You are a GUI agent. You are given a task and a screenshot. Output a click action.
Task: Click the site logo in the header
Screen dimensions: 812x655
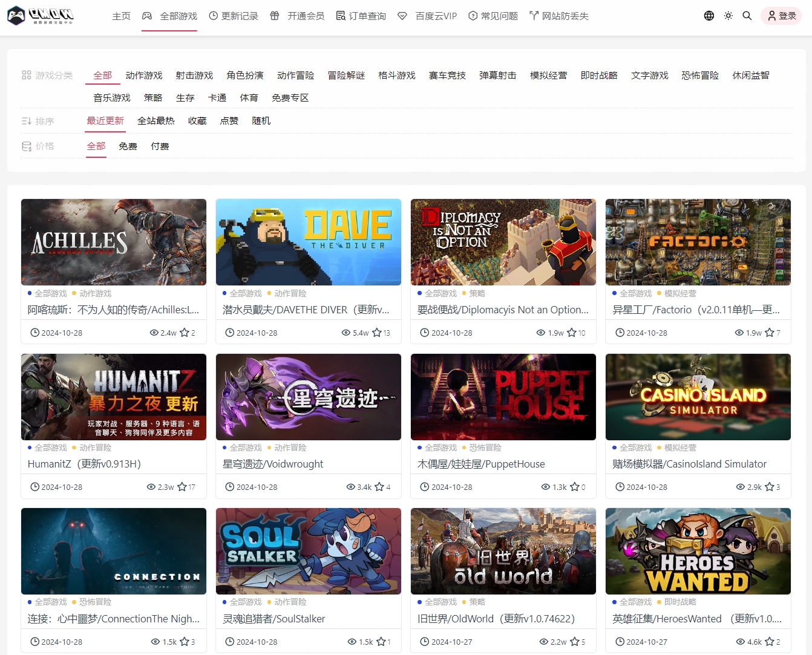(x=41, y=15)
